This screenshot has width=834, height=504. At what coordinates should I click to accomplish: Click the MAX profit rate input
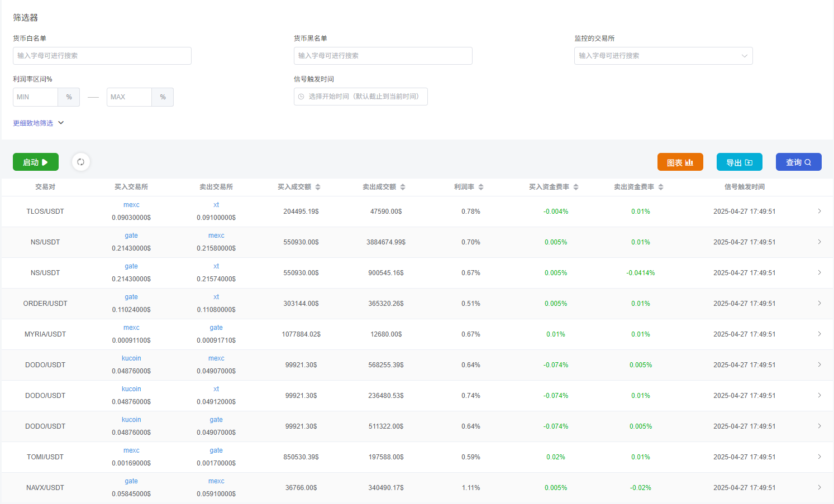click(x=129, y=97)
